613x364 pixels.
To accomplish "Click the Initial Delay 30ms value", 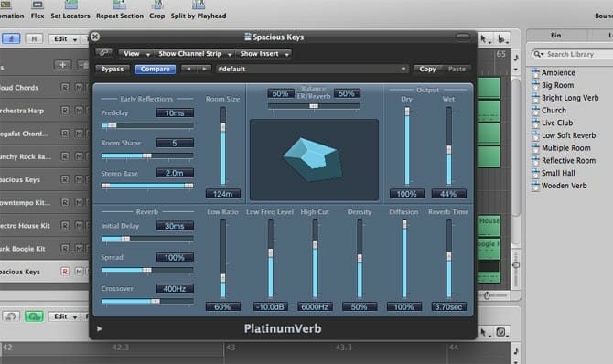I will pyautogui.click(x=175, y=226).
